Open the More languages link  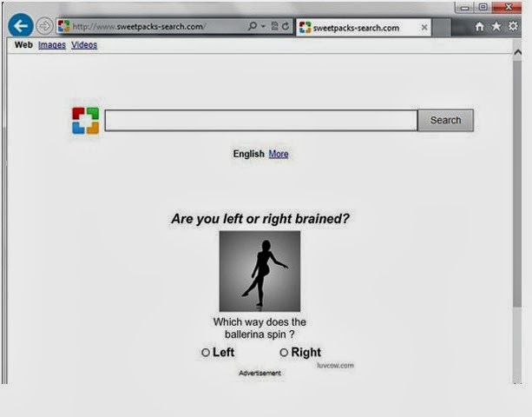click(x=279, y=154)
